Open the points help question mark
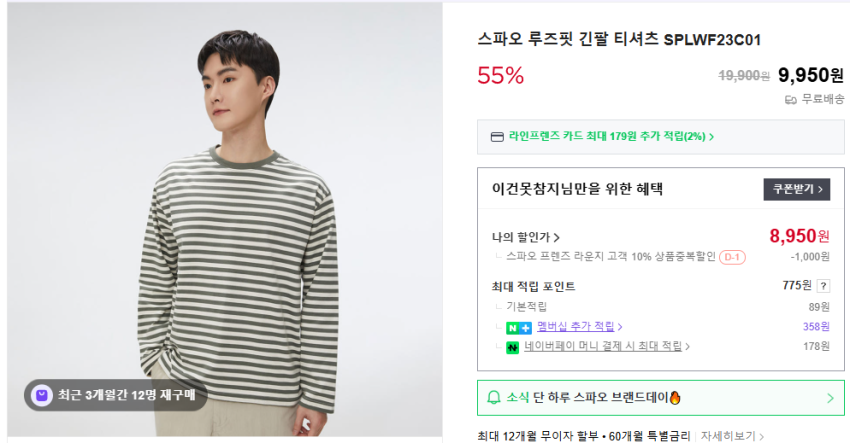850x443 pixels. coord(823,286)
